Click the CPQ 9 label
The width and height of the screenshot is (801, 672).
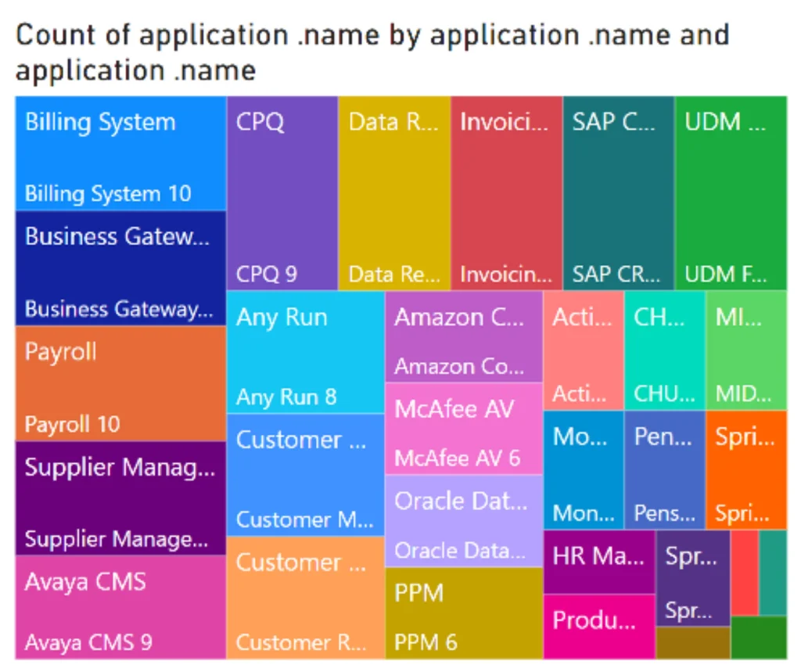point(267,275)
